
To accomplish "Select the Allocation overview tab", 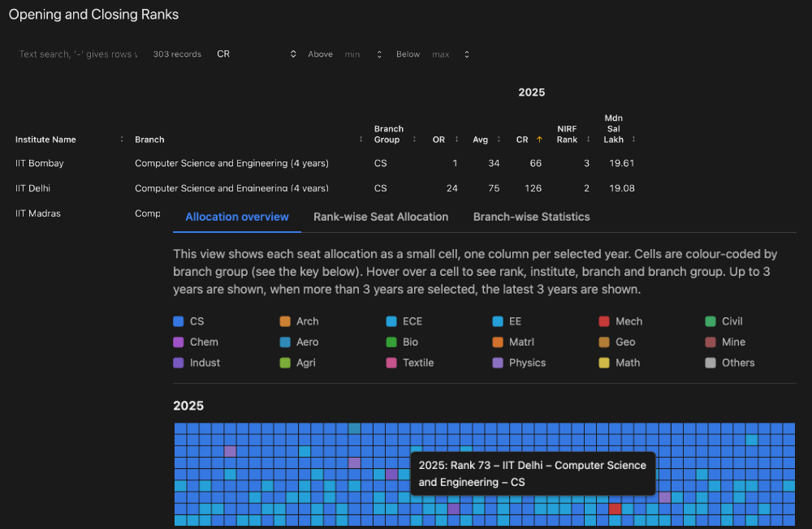I will [236, 217].
